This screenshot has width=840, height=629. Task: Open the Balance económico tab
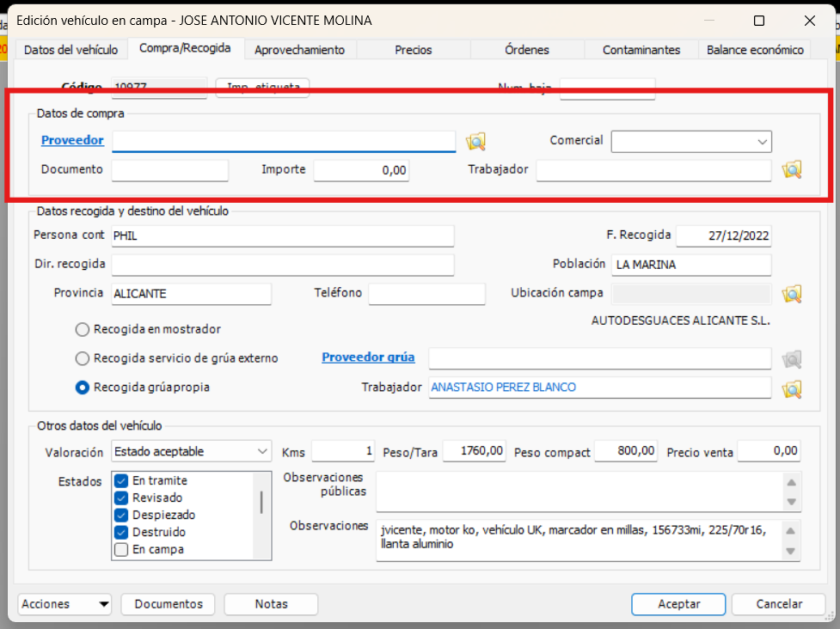point(754,49)
